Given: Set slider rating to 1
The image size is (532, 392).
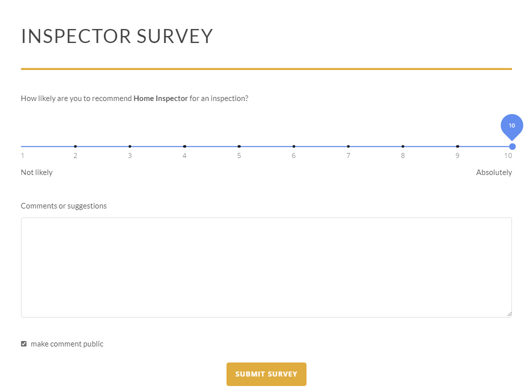Looking at the screenshot, I should point(21,146).
